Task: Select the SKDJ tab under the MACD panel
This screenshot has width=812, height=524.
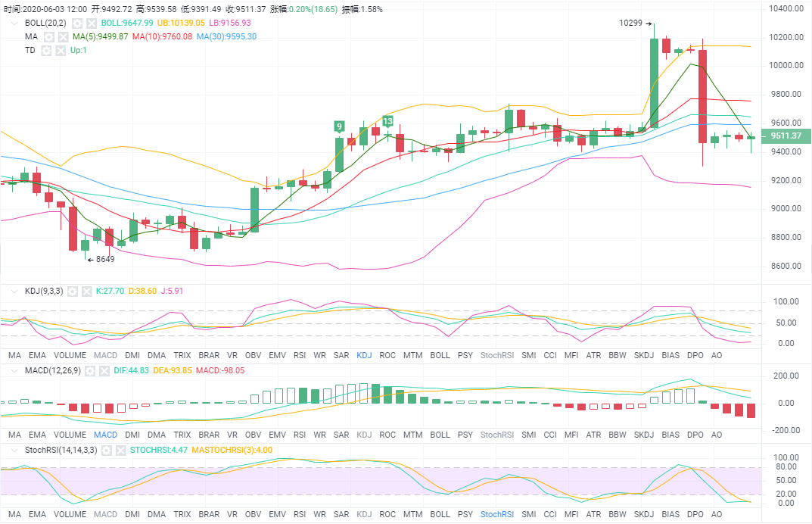Action: click(644, 435)
